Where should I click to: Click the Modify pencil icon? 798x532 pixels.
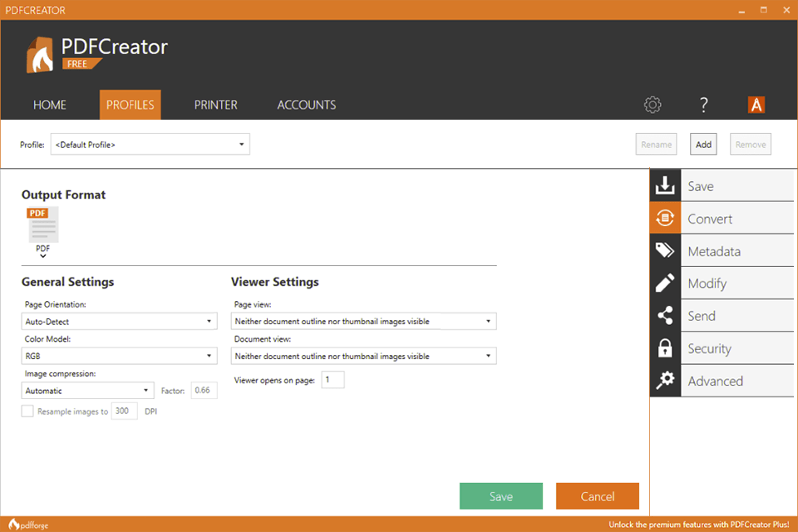[x=665, y=283]
